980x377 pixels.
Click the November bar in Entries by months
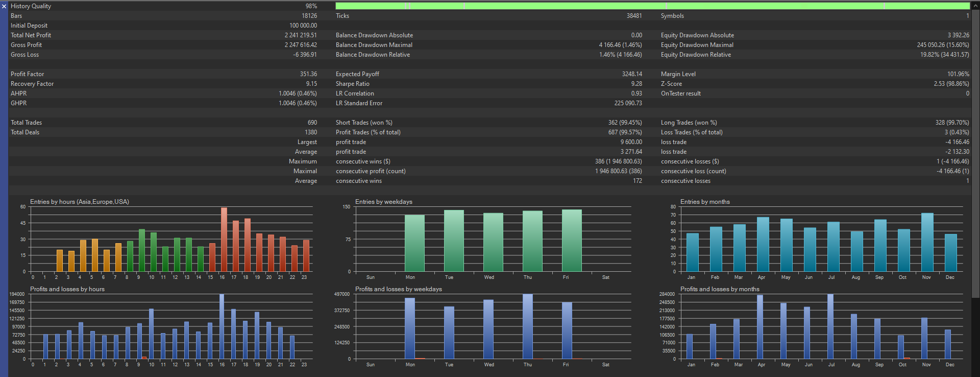click(x=927, y=242)
